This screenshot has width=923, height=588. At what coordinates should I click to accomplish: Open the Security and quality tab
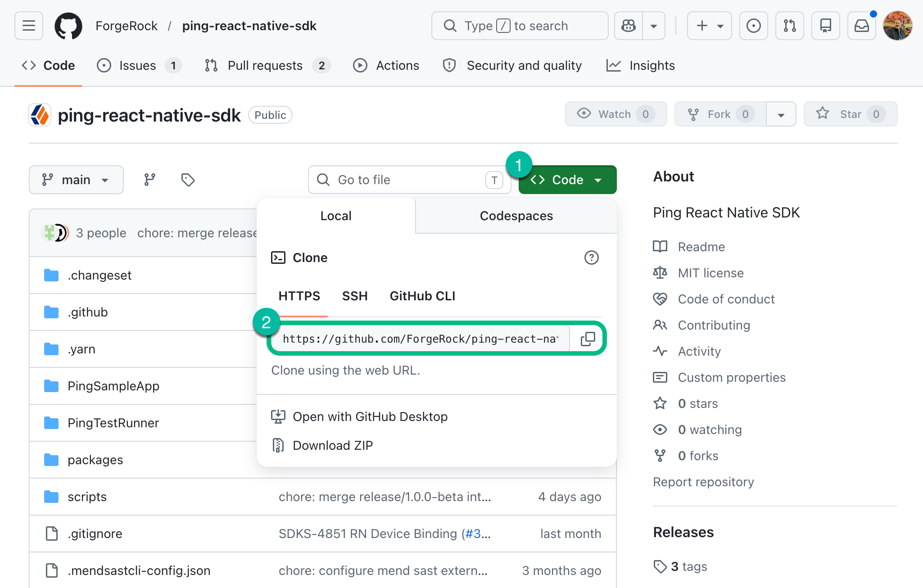(x=512, y=66)
